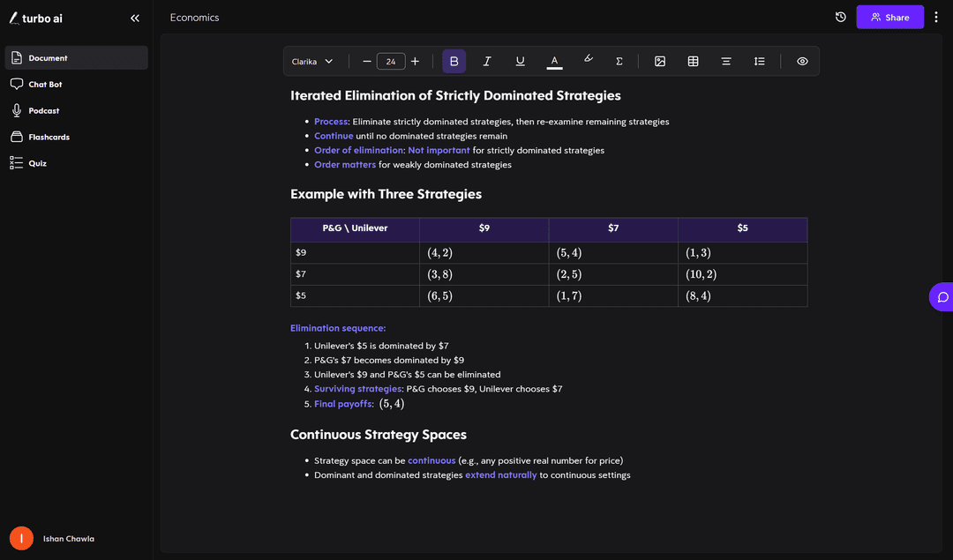Screen dimensions: 953x560
Task: Click the 'Continuous Strategy Spaces' heading
Action: click(378, 434)
